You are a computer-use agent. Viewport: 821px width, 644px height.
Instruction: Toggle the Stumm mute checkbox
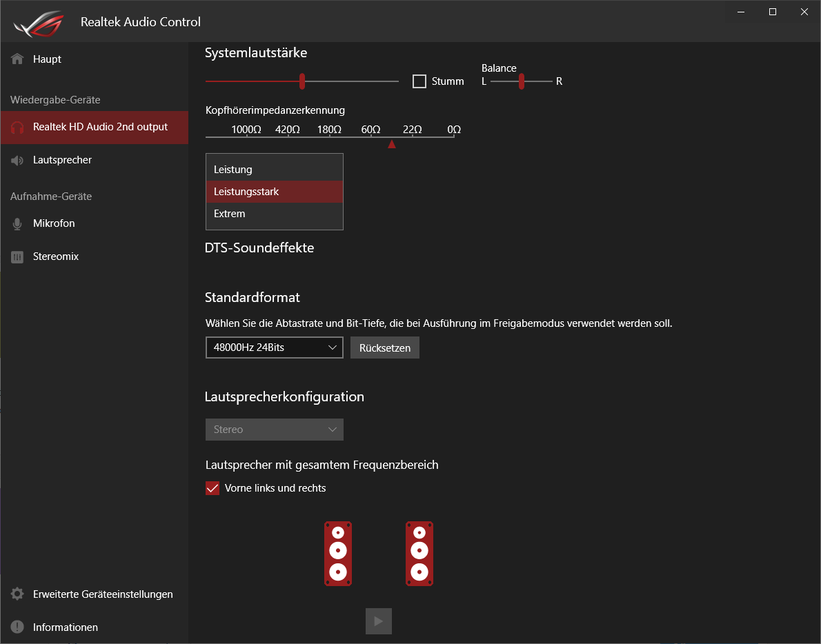pyautogui.click(x=419, y=81)
